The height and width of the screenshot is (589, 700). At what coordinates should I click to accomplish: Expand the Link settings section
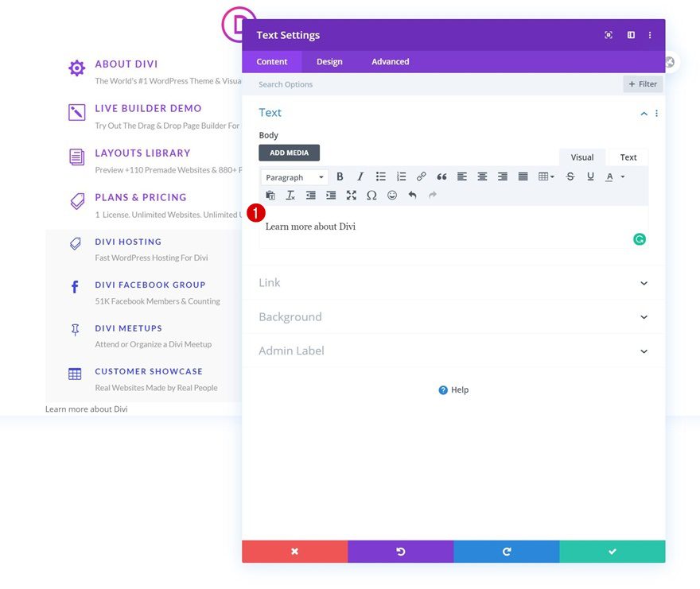point(453,282)
